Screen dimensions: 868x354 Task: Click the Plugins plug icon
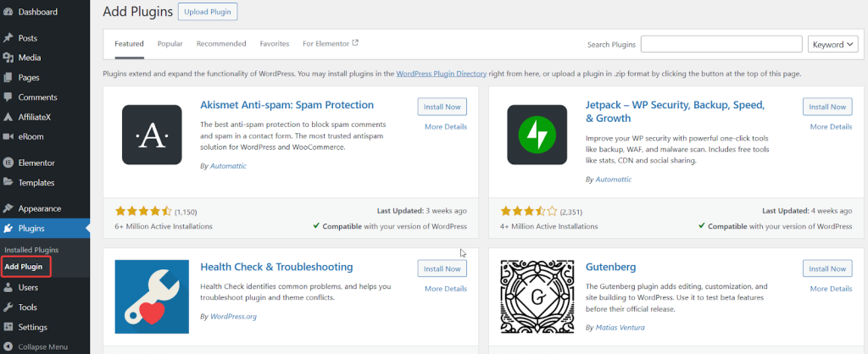[8, 229]
